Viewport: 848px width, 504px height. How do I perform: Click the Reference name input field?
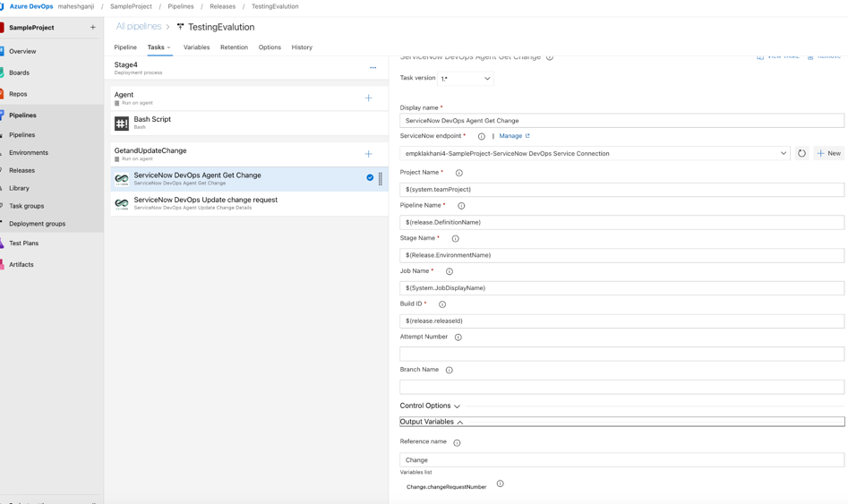click(622, 460)
